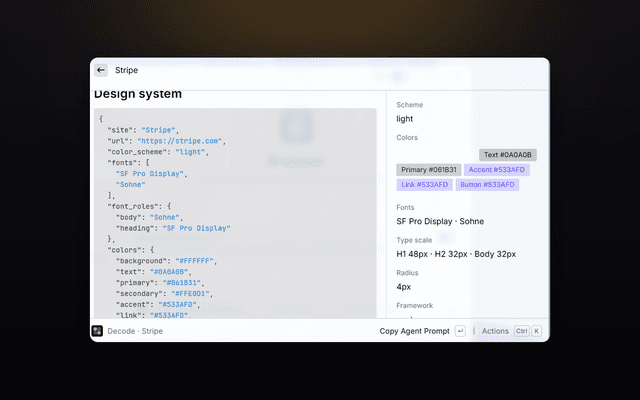Open the Actions menu
The width and height of the screenshot is (640, 400).
pos(495,331)
